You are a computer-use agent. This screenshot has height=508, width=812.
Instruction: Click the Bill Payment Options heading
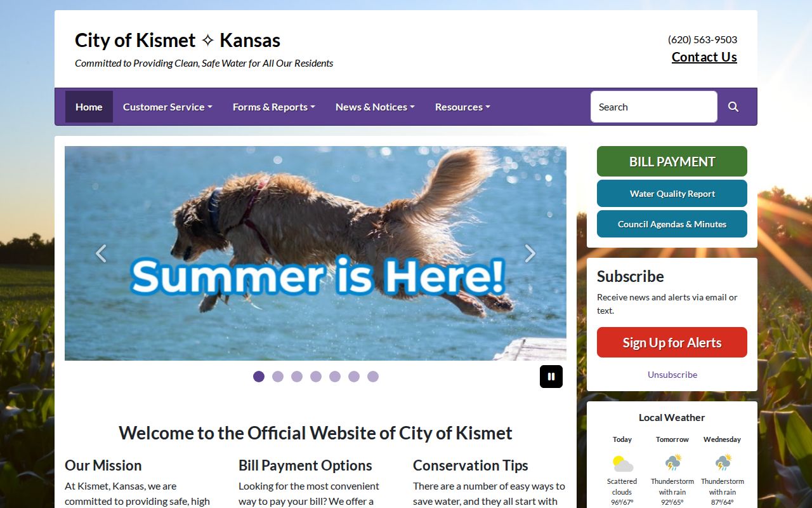point(305,465)
